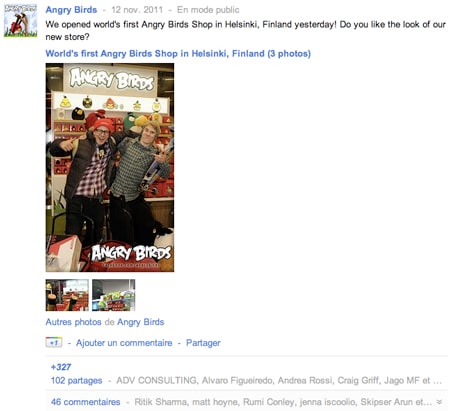The height and width of the screenshot is (411, 450).
Task: Click the 'En mode public' visibility label
Action: 208,10
